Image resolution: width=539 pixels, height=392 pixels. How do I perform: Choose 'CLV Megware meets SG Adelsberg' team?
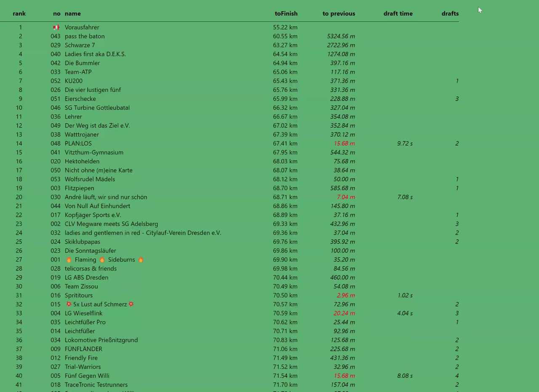tap(111, 224)
